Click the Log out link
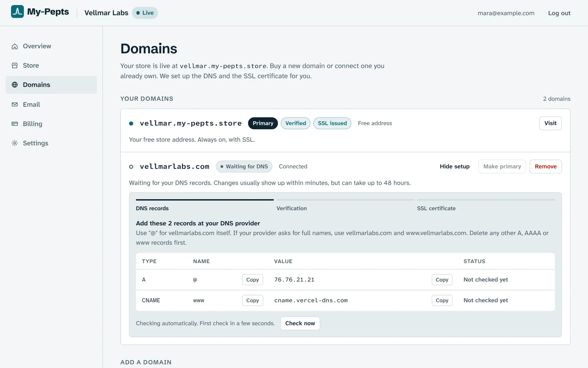This screenshot has width=588, height=368. (x=559, y=13)
